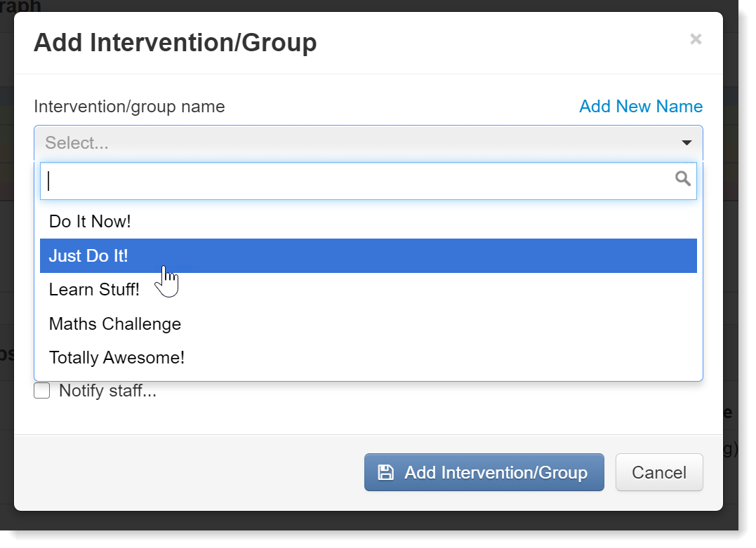Click the 'Select...' combo box field
The width and height of the screenshot is (756, 548).
[x=369, y=142]
